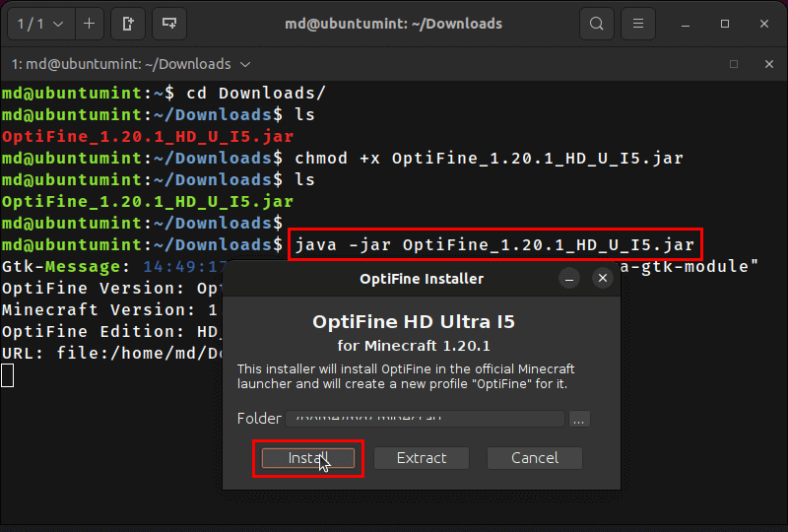This screenshot has height=532, width=788.
Task: Maximize the terminal pane using square icon
Action: coord(734,64)
